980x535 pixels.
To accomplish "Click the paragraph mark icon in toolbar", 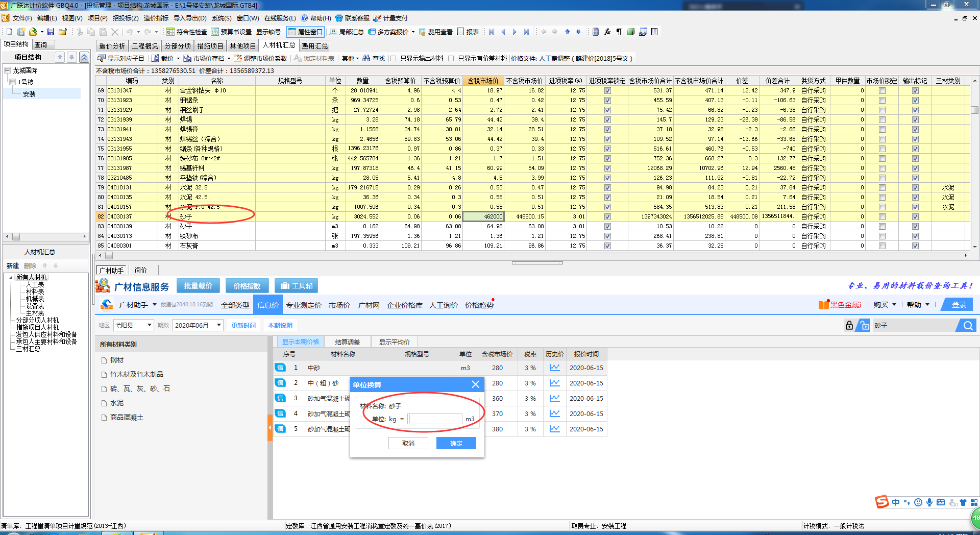I will (619, 32).
